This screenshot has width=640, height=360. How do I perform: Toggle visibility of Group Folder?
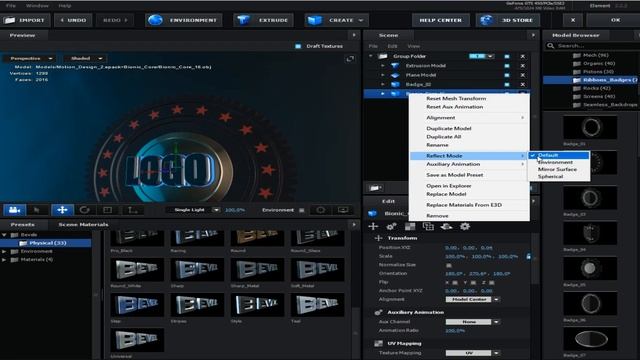pos(507,56)
